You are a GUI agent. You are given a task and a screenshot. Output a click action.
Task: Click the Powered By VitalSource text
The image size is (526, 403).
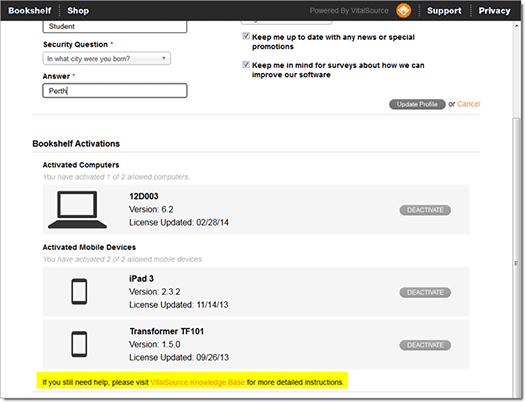coord(349,11)
